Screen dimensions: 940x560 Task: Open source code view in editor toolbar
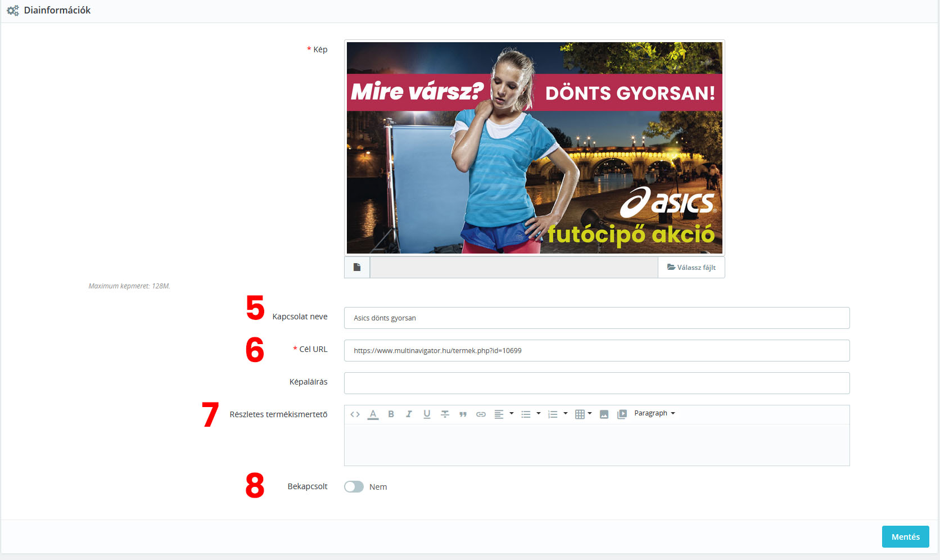pos(355,414)
